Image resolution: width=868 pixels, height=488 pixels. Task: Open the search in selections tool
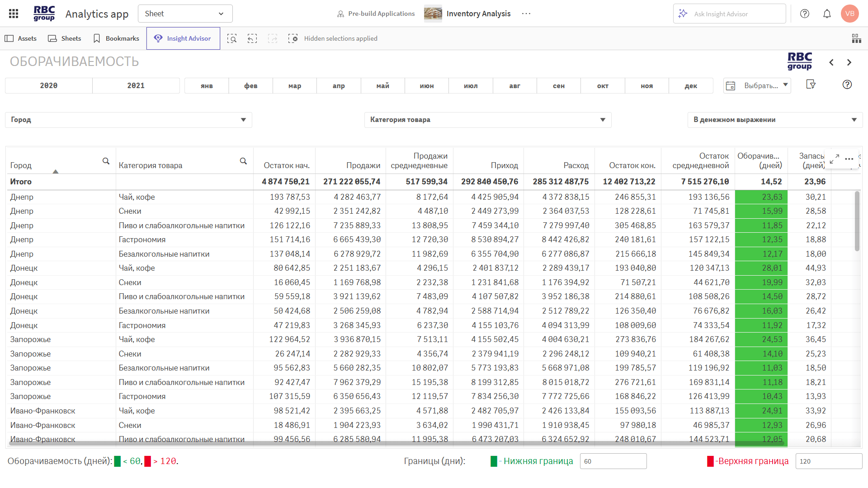[232, 38]
